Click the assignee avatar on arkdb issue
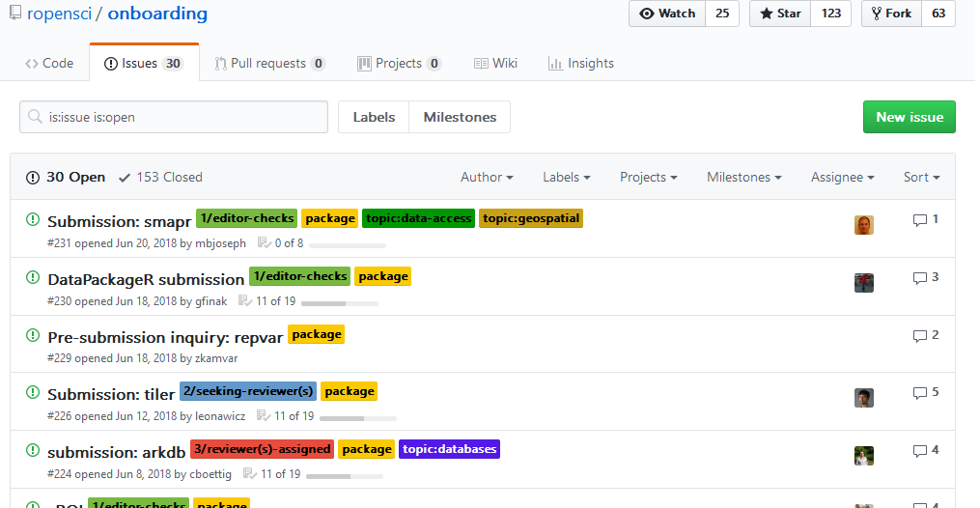 864,456
